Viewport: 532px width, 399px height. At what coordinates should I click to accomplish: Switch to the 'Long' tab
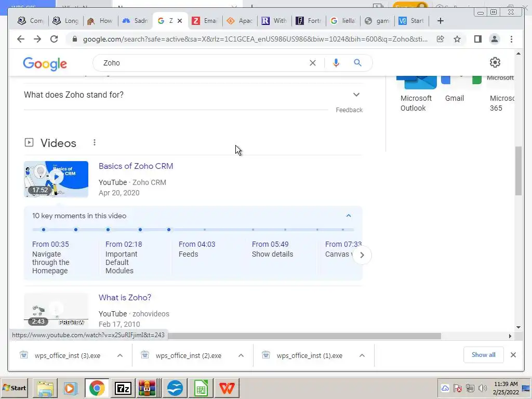66,21
